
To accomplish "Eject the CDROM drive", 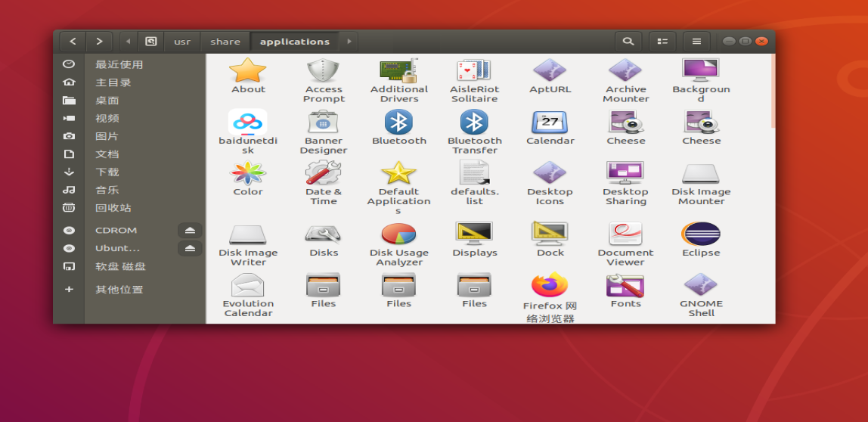I will tap(190, 231).
